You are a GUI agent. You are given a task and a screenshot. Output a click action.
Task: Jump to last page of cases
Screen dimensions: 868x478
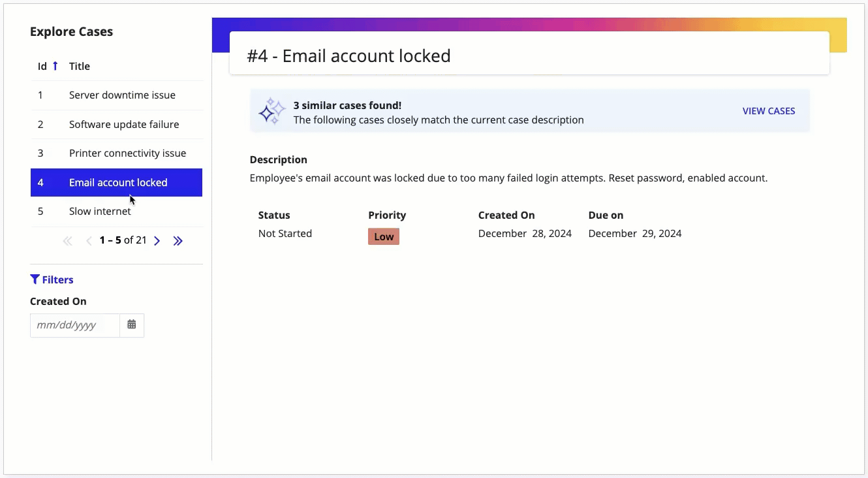point(178,241)
